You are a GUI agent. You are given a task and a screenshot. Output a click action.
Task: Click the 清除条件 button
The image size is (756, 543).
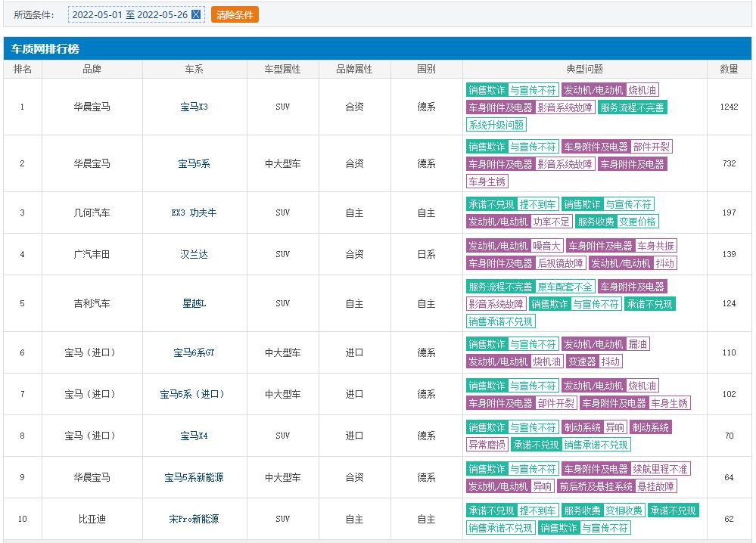pos(235,14)
